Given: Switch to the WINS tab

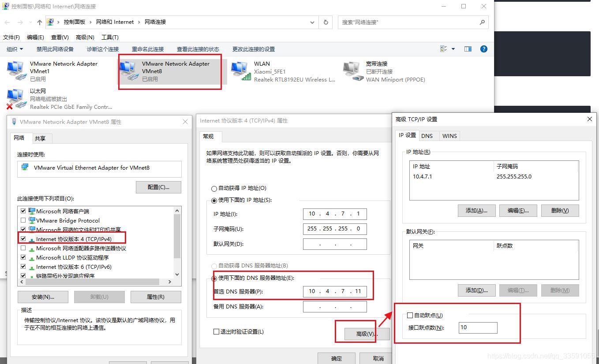Looking at the screenshot, I should [449, 136].
